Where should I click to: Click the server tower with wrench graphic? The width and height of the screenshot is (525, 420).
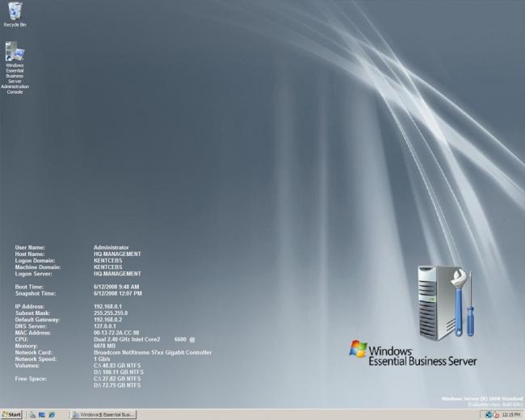pyautogui.click(x=446, y=302)
